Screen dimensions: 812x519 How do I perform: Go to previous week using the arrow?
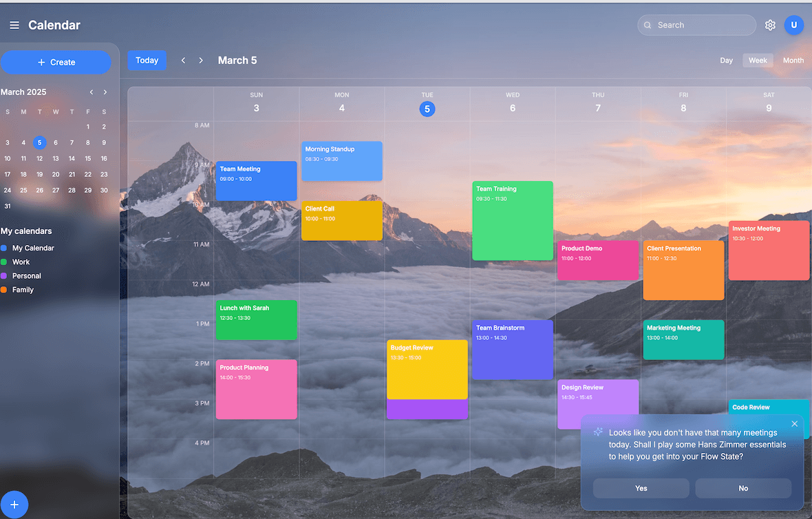(x=183, y=61)
